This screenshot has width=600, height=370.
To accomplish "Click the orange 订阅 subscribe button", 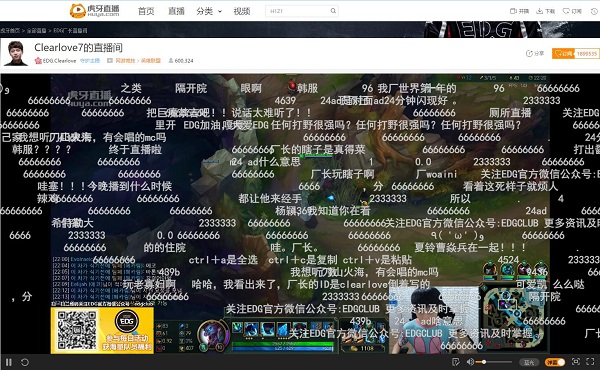I will [x=563, y=54].
